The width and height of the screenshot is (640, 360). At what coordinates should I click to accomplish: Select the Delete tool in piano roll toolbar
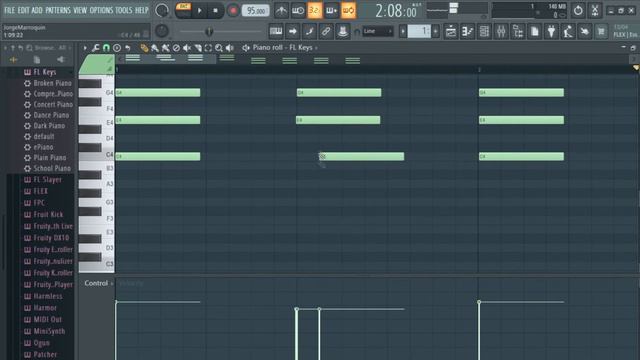[176, 48]
